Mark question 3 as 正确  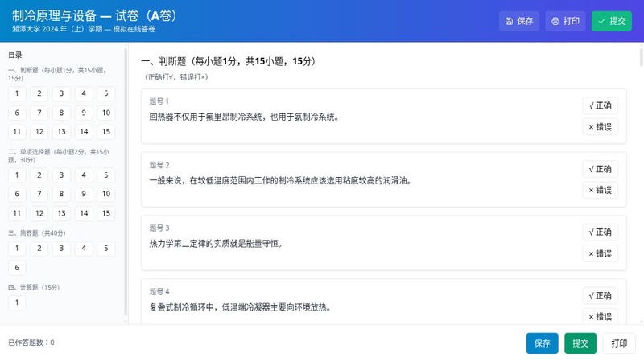coord(600,232)
